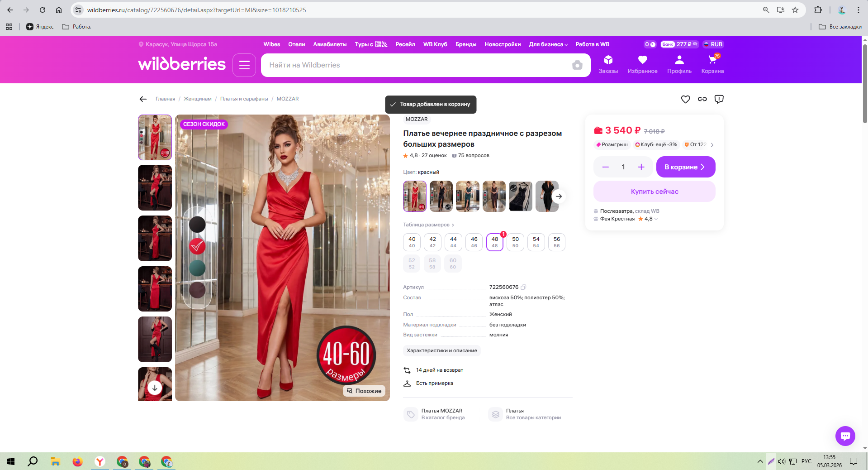Select size 44
This screenshot has width=868, height=470.
(x=453, y=242)
